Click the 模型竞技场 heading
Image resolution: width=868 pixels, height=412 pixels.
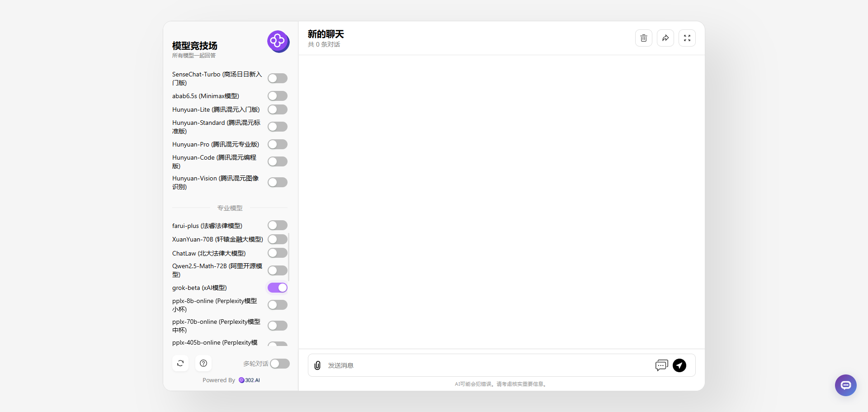(195, 46)
